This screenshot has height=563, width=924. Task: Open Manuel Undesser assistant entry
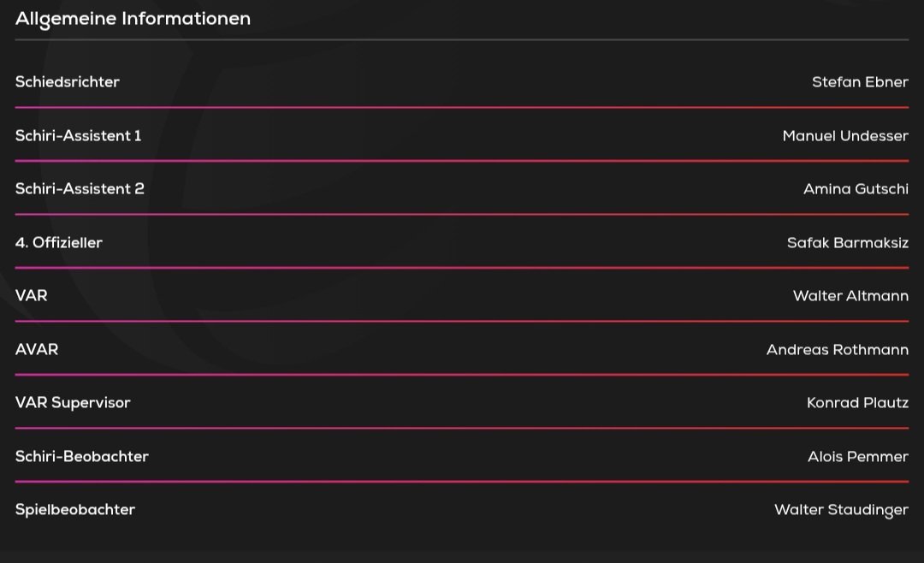(x=845, y=135)
